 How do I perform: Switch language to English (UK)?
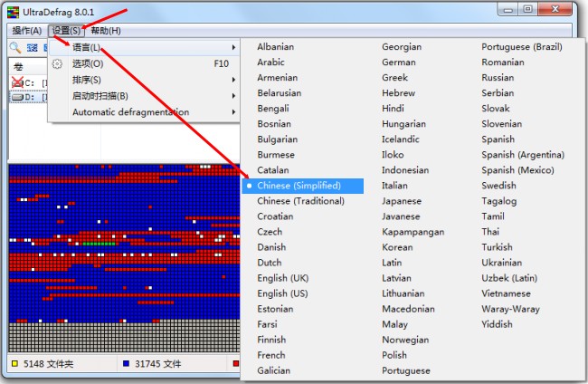pyautogui.click(x=283, y=278)
